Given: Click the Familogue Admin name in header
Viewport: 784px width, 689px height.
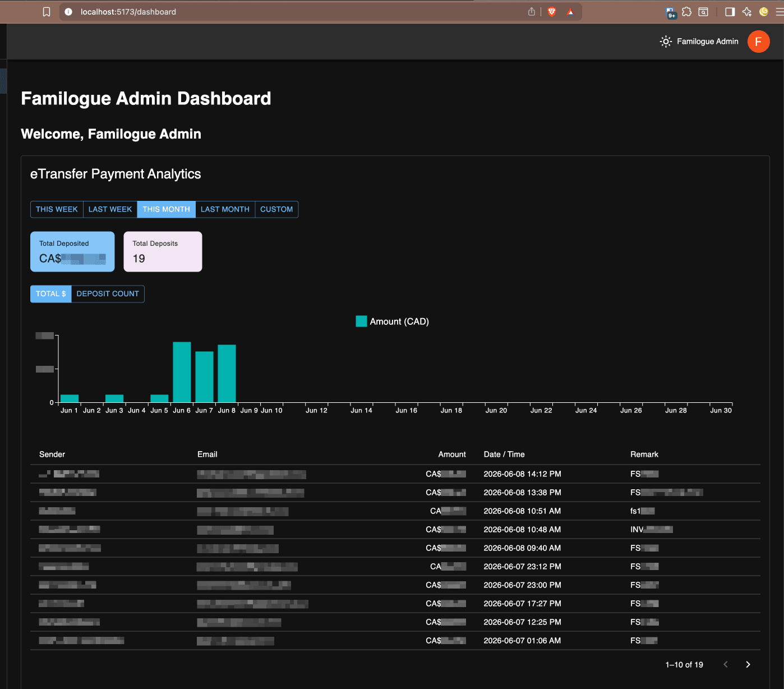Looking at the screenshot, I should [707, 42].
